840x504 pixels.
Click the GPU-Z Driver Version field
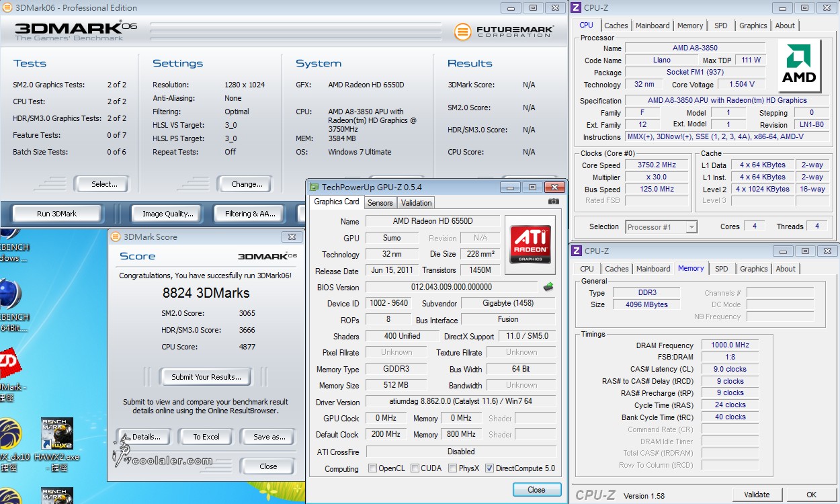click(460, 402)
